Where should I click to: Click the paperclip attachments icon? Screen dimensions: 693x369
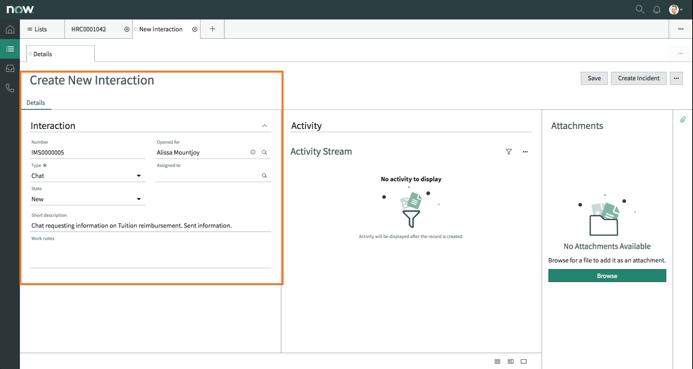pos(683,119)
